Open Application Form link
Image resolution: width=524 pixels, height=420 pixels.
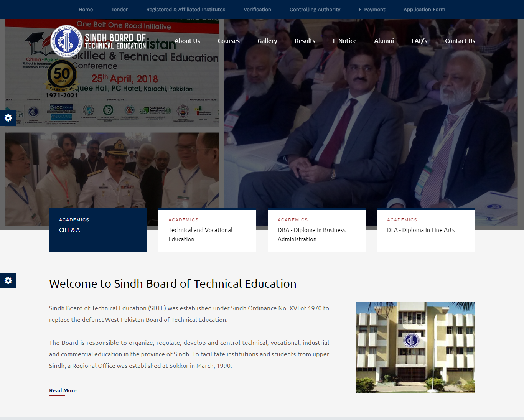pos(424,10)
